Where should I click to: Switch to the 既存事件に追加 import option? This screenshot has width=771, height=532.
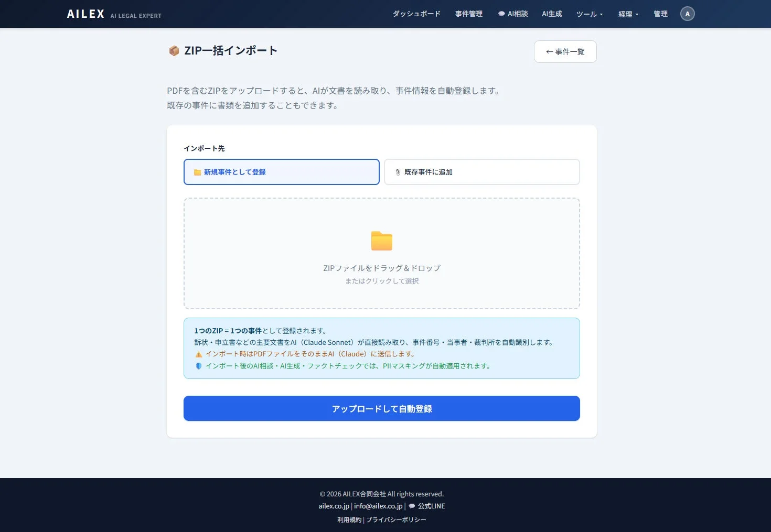click(481, 171)
